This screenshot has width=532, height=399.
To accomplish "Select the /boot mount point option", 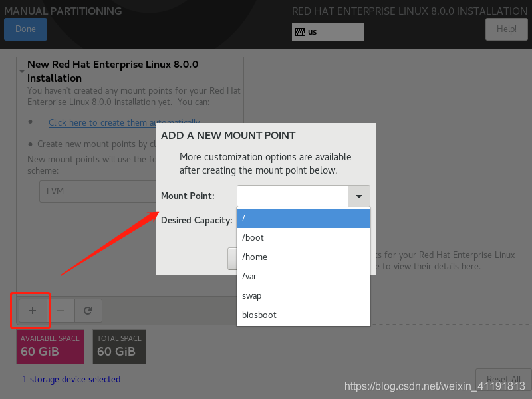I will click(x=303, y=237).
